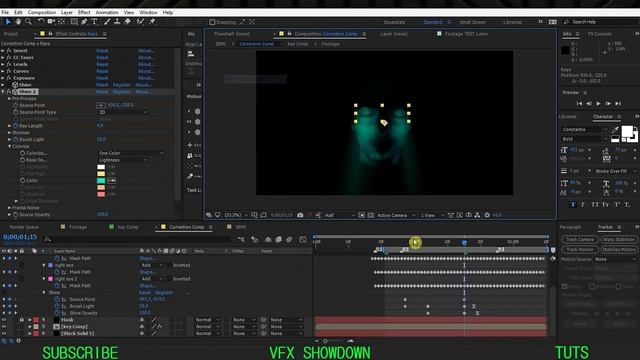Click the current time indicator in timeline

coord(464,242)
